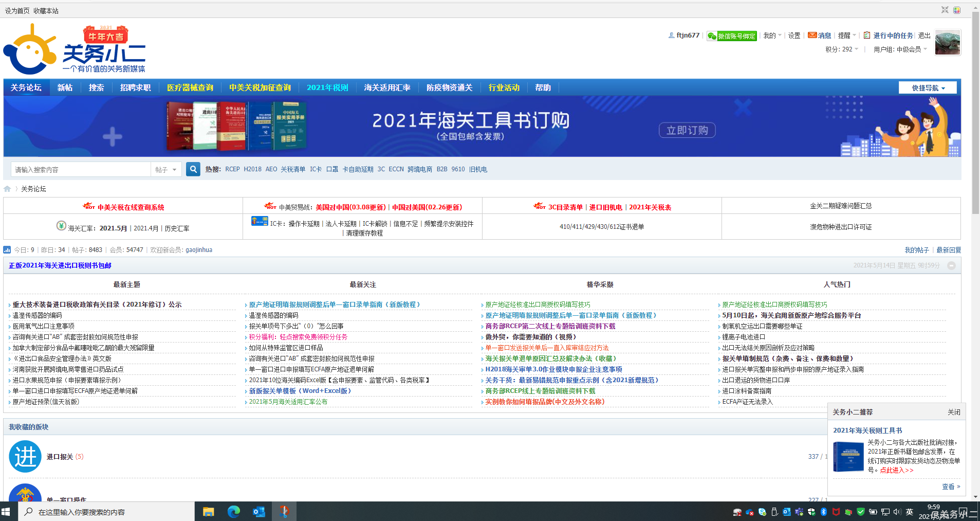Viewport: 980px width, 521px height.
Task: Click the Skype tray icon
Action: pyautogui.click(x=762, y=512)
